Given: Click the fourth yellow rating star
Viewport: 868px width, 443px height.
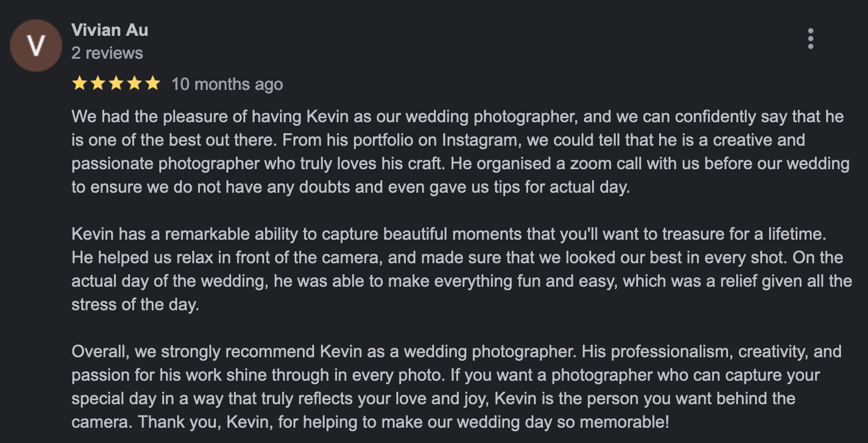Looking at the screenshot, I should [135, 84].
